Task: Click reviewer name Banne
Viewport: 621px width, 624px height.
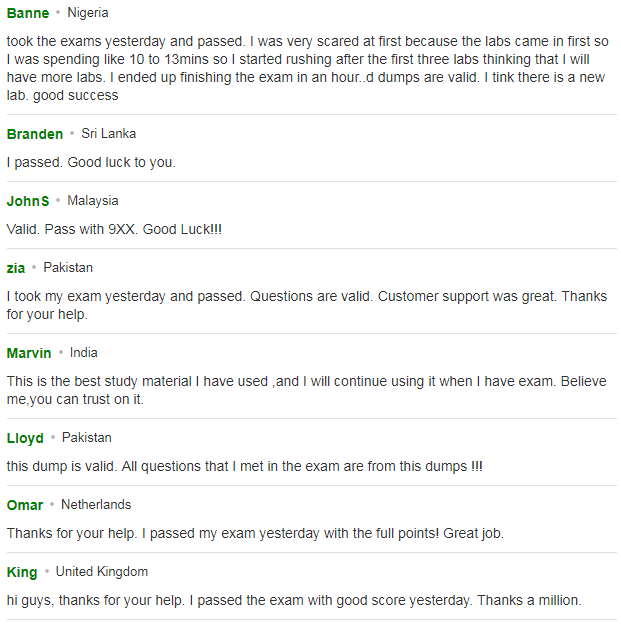Action: 28,13
